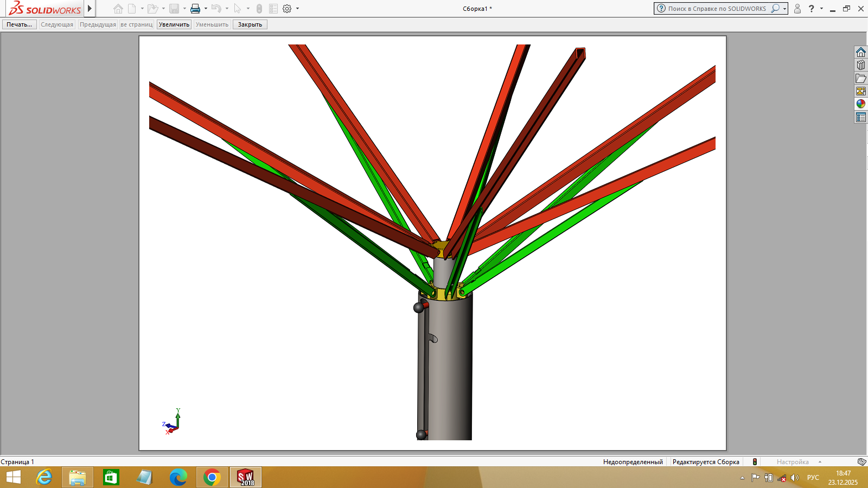
Task: Show hidden system tray icons
Action: point(742,478)
